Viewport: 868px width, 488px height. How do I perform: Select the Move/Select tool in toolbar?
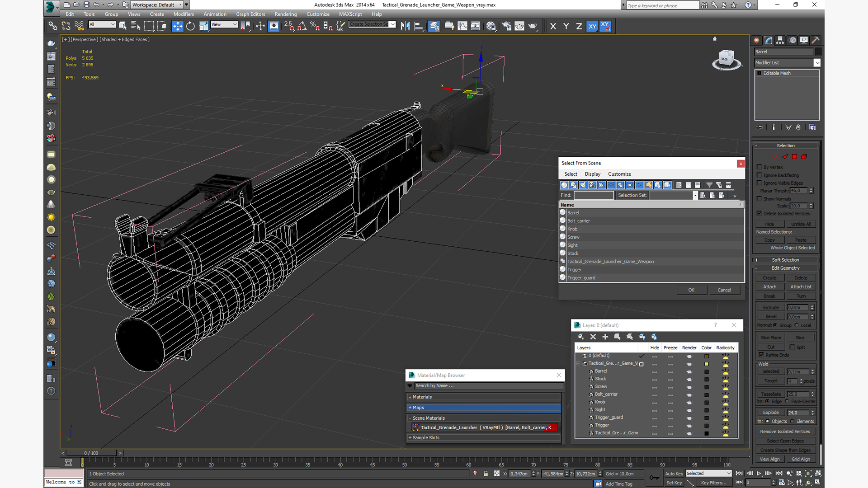[x=176, y=26]
